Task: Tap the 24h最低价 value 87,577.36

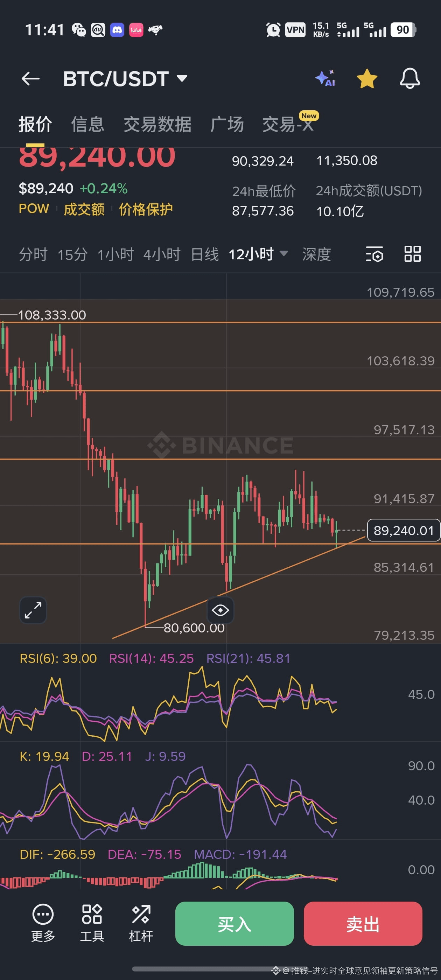Action: (x=263, y=211)
